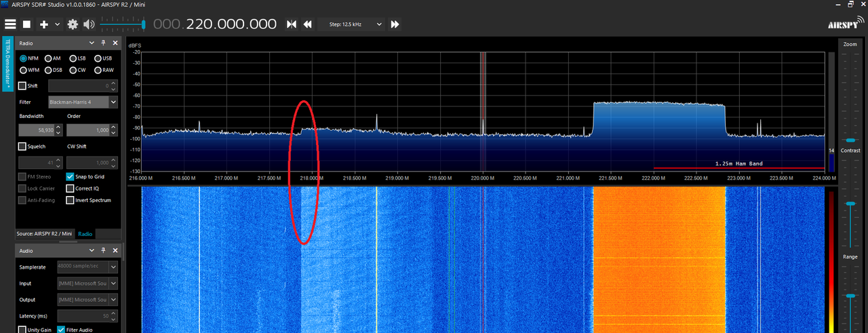This screenshot has height=333, width=868.
Task: Step frequency up with the forward arrows
Action: (395, 24)
